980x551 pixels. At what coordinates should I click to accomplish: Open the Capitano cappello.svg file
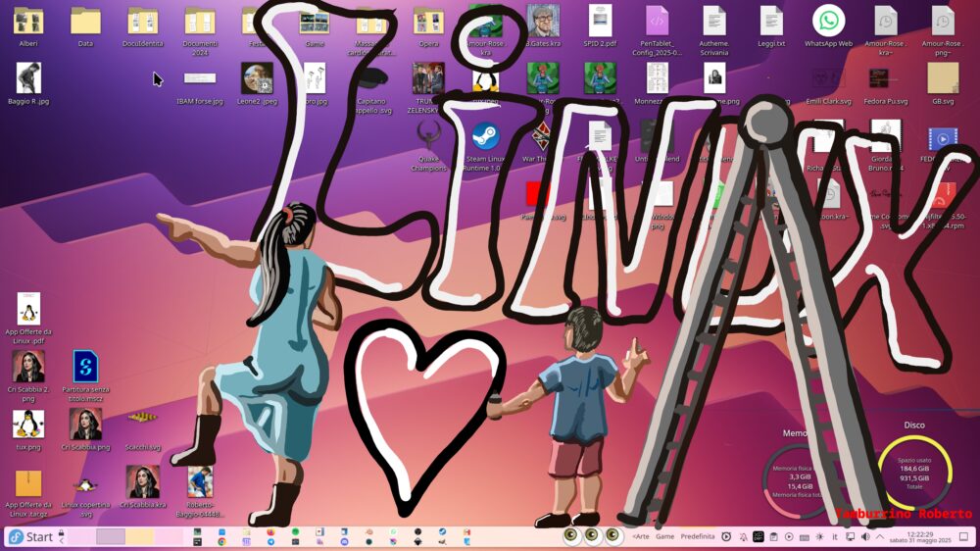(x=373, y=90)
